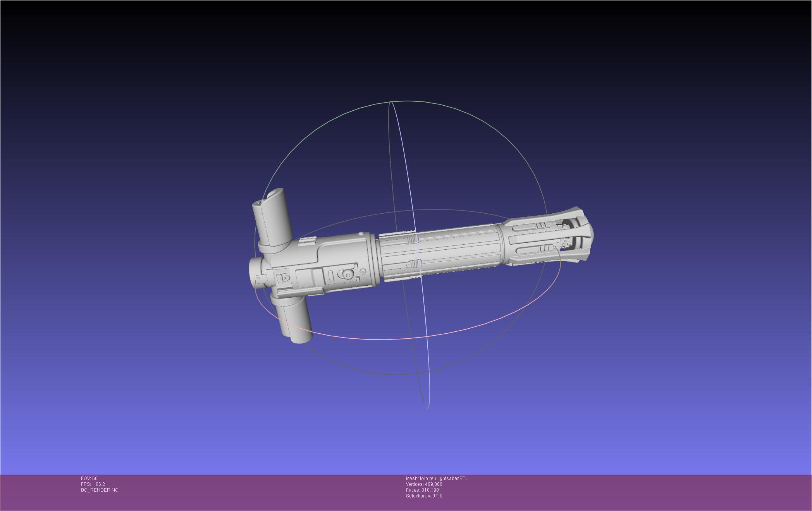Viewport: 812px width, 511px height.
Task: Click the "FPS: 96.2" readout
Action: (x=93, y=484)
